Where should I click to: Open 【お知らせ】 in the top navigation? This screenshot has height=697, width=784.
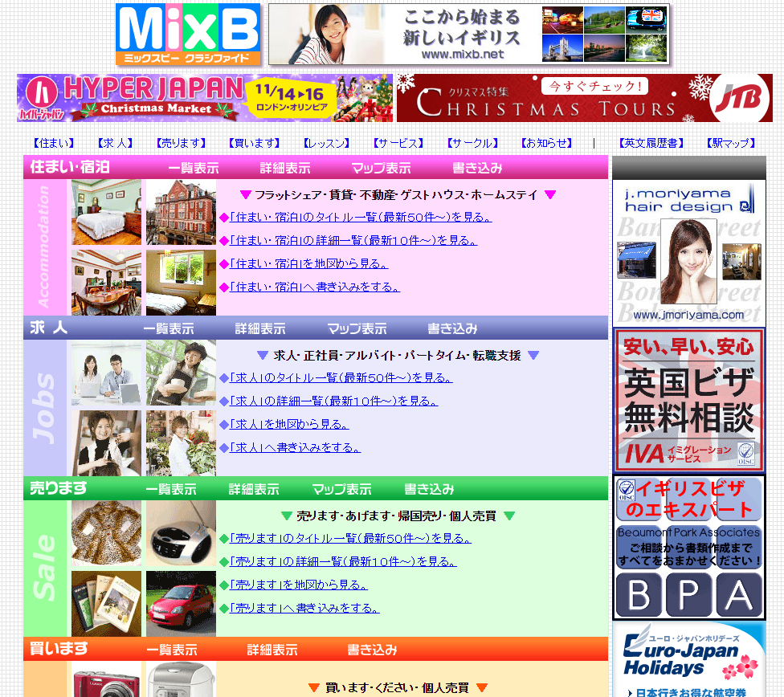pos(546,144)
